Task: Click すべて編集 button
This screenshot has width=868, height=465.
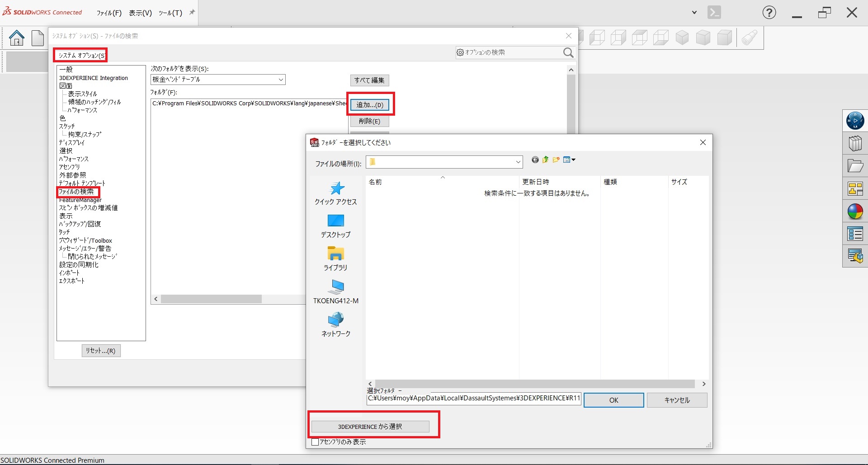Action: click(x=369, y=80)
